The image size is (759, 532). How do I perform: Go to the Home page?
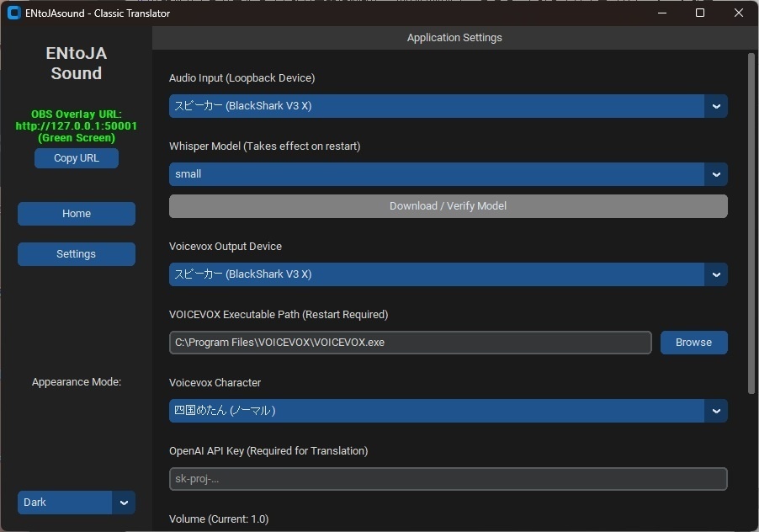(77, 214)
